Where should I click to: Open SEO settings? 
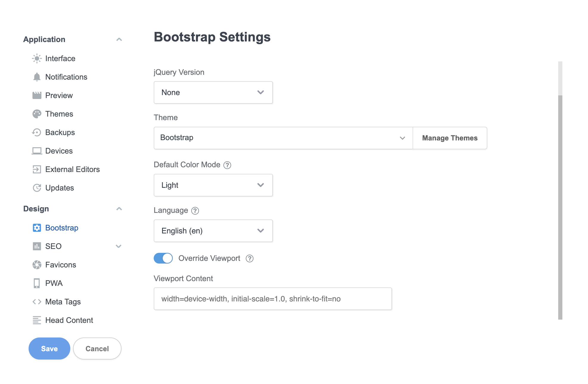(53, 246)
